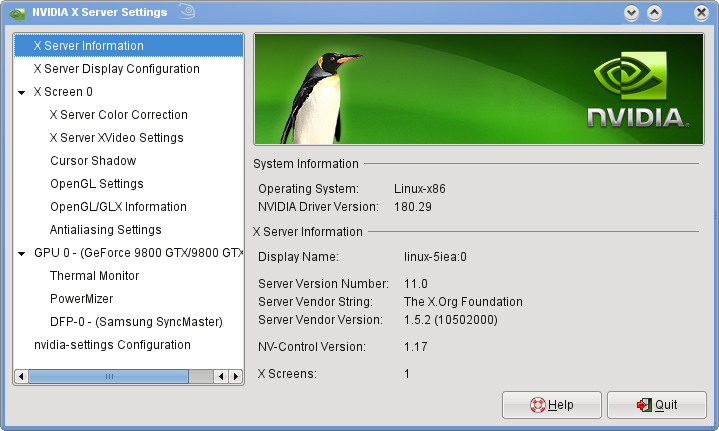Image resolution: width=719 pixels, height=431 pixels.
Task: Click the NVIDIA icon in the title bar
Action: [17, 12]
